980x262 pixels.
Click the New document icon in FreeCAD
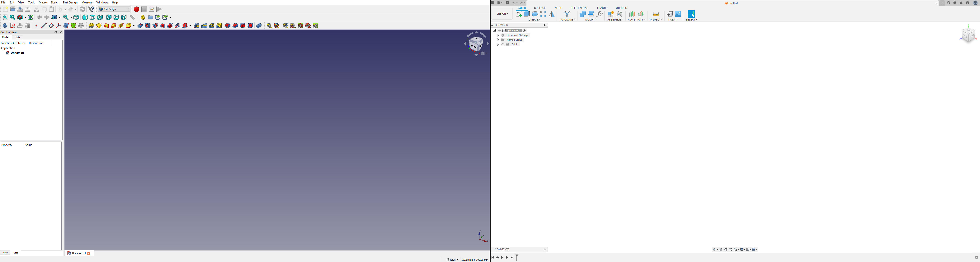pyautogui.click(x=5, y=9)
